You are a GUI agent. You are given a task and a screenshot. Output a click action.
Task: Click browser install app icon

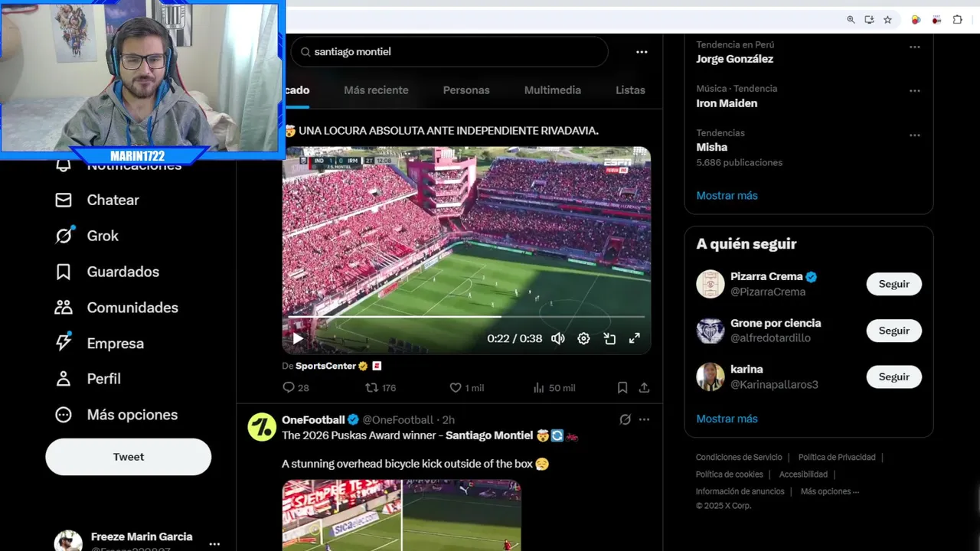(x=869, y=20)
